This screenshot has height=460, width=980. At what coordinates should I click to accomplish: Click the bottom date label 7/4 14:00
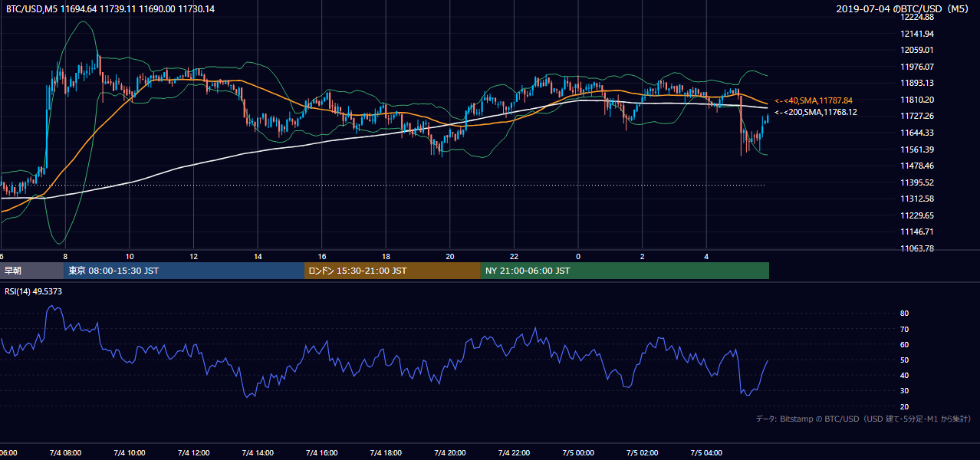tap(258, 453)
